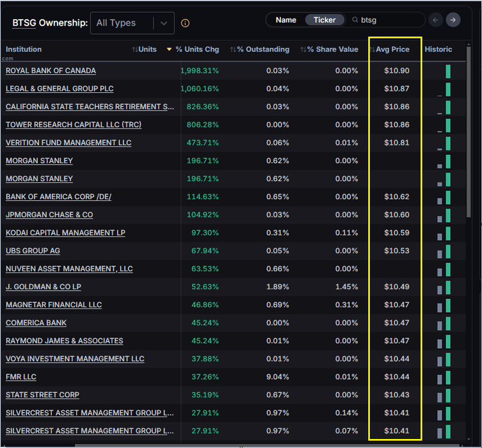The image size is (482, 448).
Task: Switch search mode to Name
Action: 285,20
